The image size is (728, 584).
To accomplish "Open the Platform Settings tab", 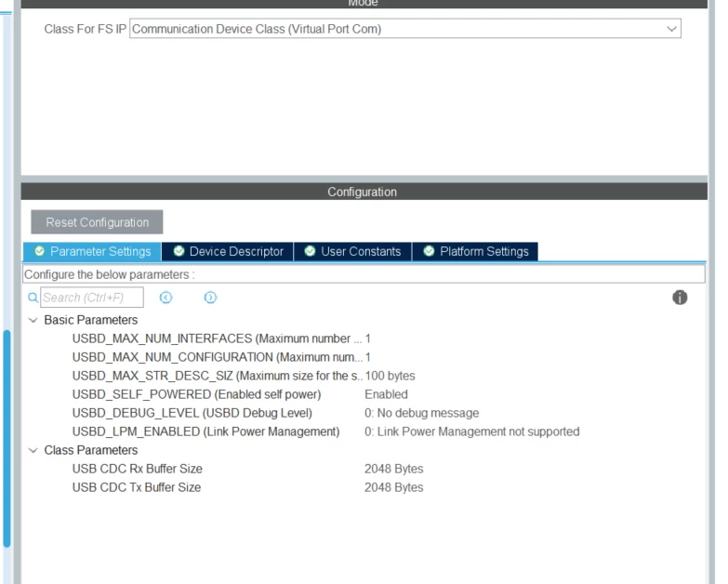I will [x=475, y=251].
